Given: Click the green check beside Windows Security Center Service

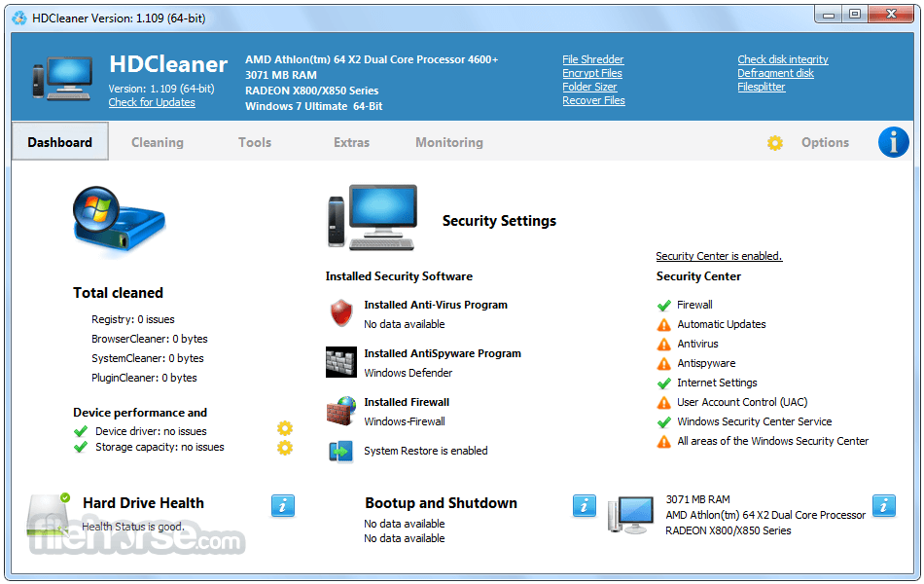Looking at the screenshot, I should click(664, 422).
